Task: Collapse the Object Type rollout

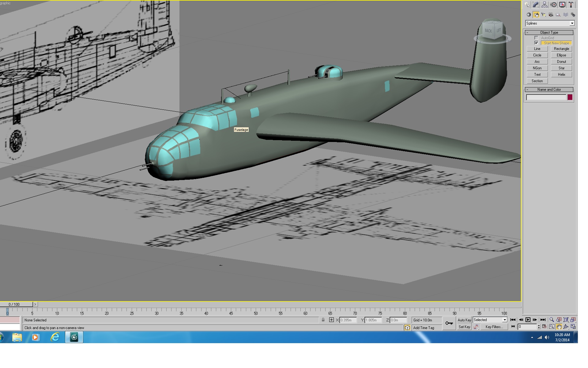Action: click(x=549, y=33)
